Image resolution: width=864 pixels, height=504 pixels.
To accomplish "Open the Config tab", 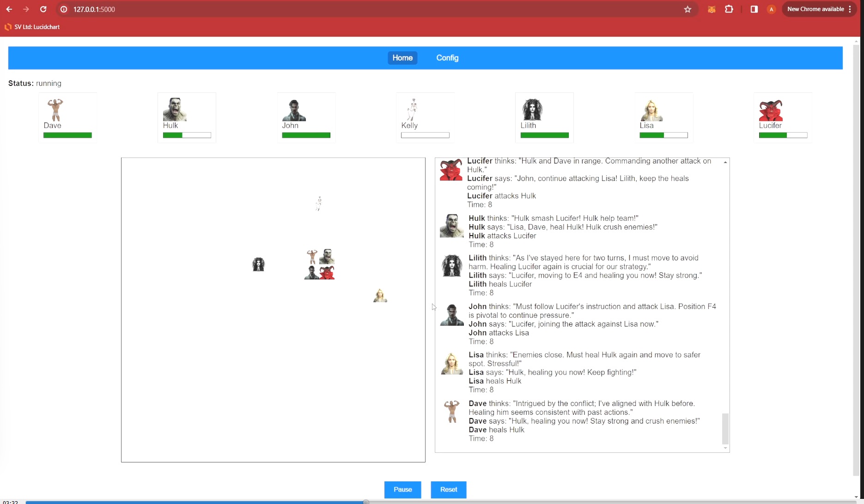I will [x=447, y=58].
